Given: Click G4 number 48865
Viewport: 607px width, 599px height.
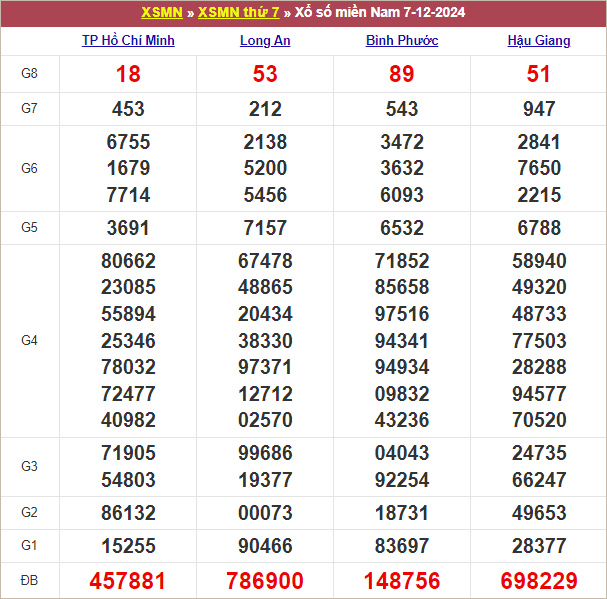Looking at the screenshot, I should (x=265, y=287).
